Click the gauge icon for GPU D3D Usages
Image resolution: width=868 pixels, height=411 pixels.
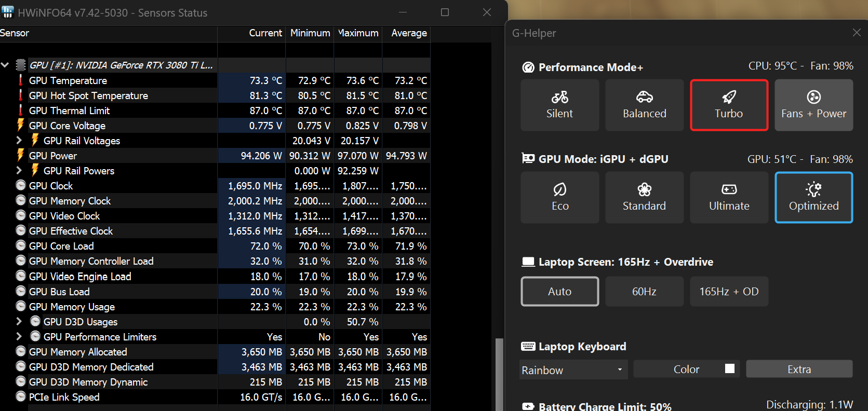tap(35, 321)
